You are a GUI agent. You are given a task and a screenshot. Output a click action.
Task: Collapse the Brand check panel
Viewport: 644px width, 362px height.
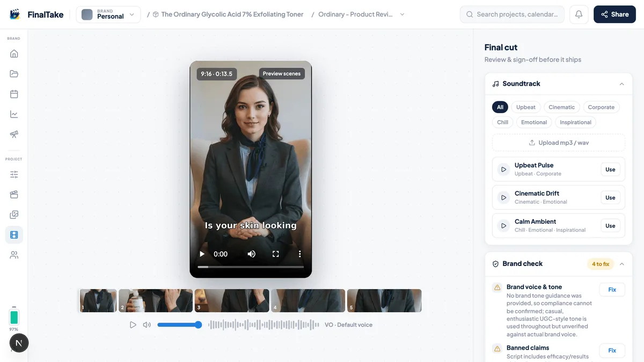(x=621, y=264)
